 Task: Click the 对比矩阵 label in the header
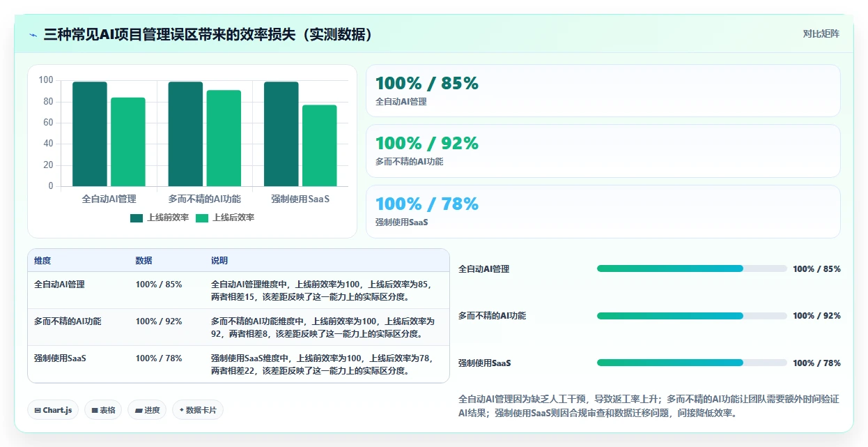click(x=821, y=33)
